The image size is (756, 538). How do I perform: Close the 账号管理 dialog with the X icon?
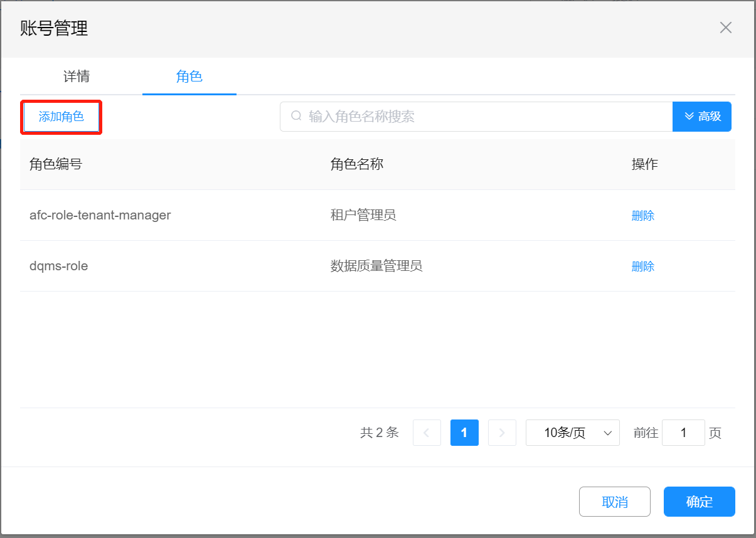[725, 28]
